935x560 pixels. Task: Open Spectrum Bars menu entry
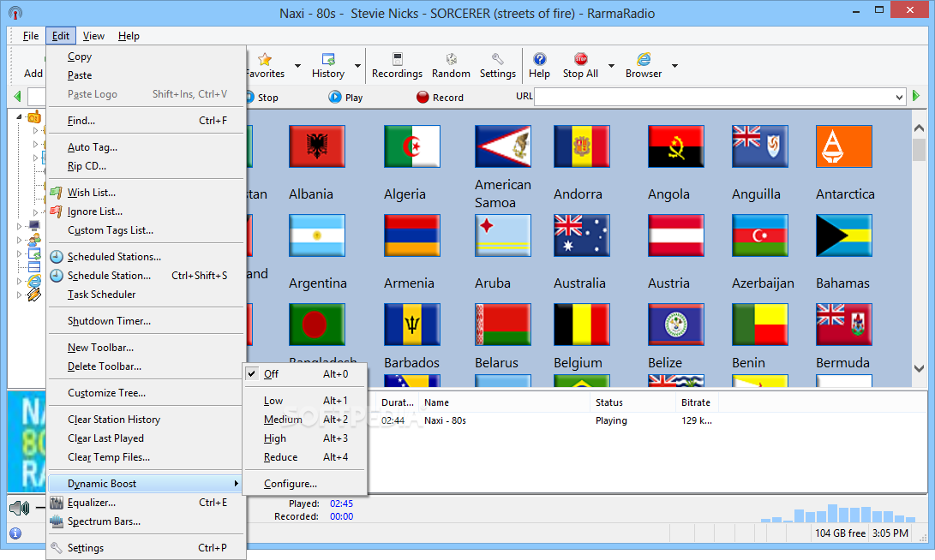147,521
